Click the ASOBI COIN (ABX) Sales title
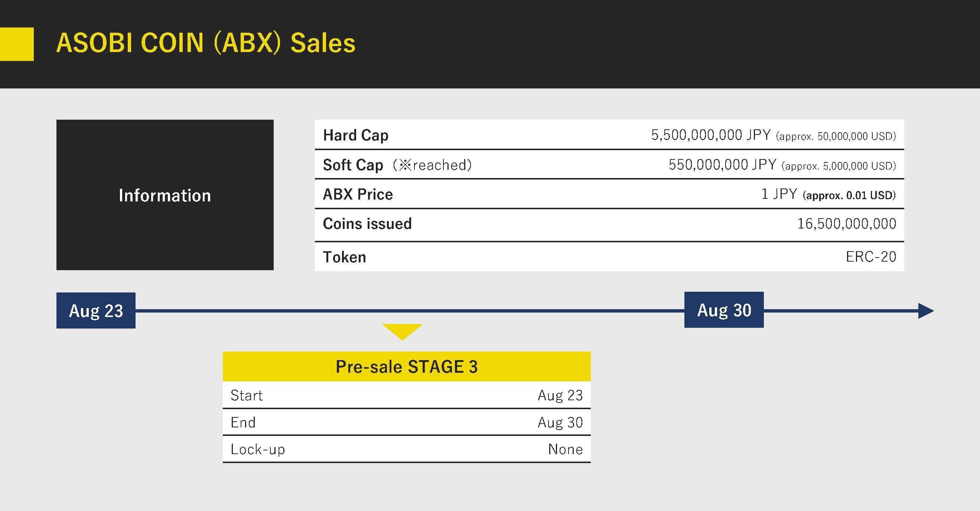Image resolution: width=980 pixels, height=511 pixels. 205,43
